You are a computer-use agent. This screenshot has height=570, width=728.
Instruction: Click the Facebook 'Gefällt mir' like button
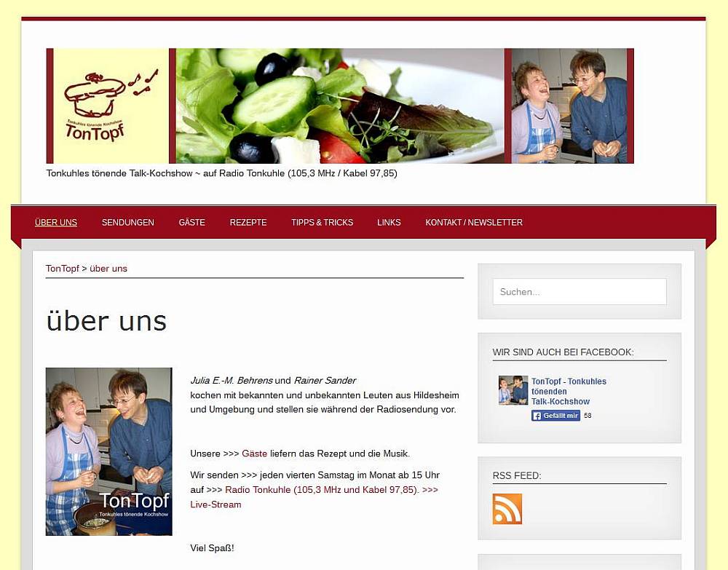(555, 416)
